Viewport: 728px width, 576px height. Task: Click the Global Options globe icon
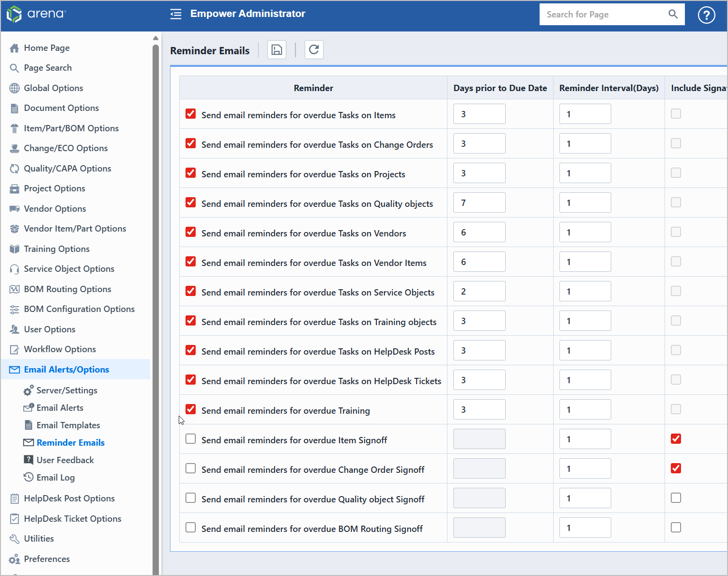point(15,88)
